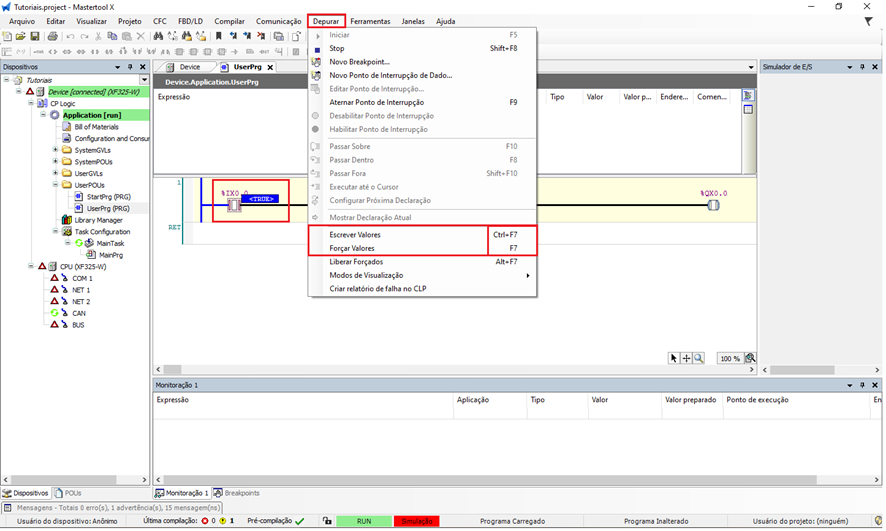Click the Find binoculars icon in the toolbar
This screenshot has width=886, height=531.
click(x=158, y=37)
